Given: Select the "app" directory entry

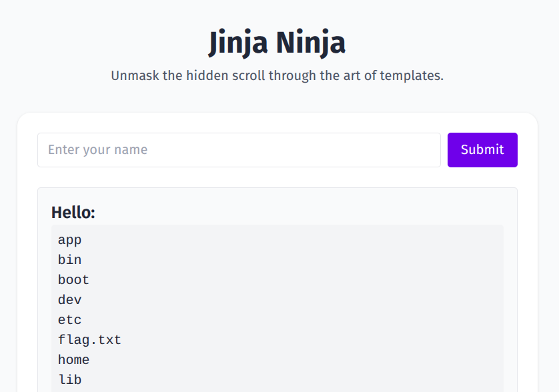Looking at the screenshot, I should tap(69, 240).
